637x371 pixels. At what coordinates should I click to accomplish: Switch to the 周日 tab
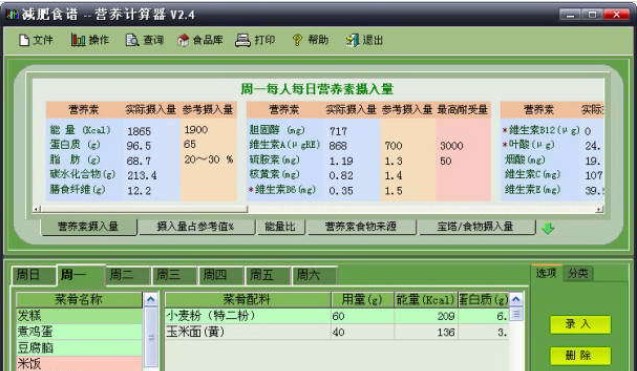click(x=33, y=276)
